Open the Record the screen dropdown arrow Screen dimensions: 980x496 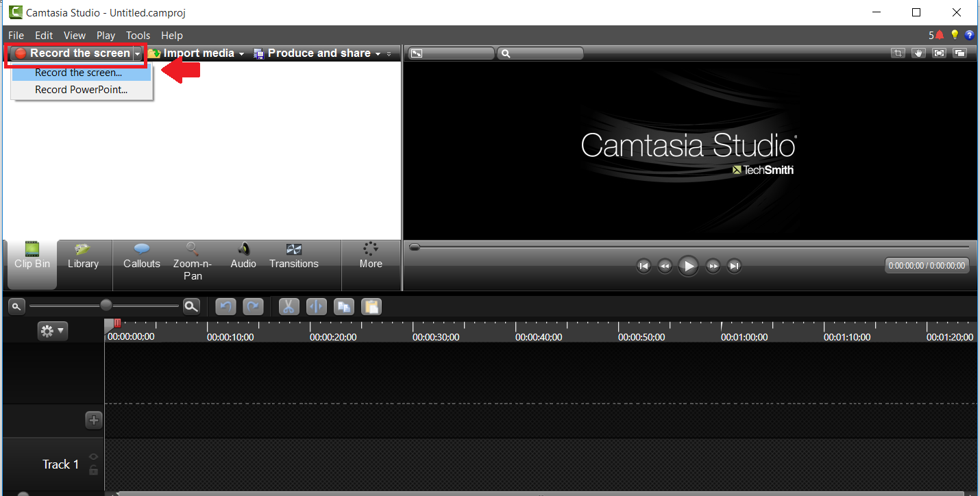(138, 53)
